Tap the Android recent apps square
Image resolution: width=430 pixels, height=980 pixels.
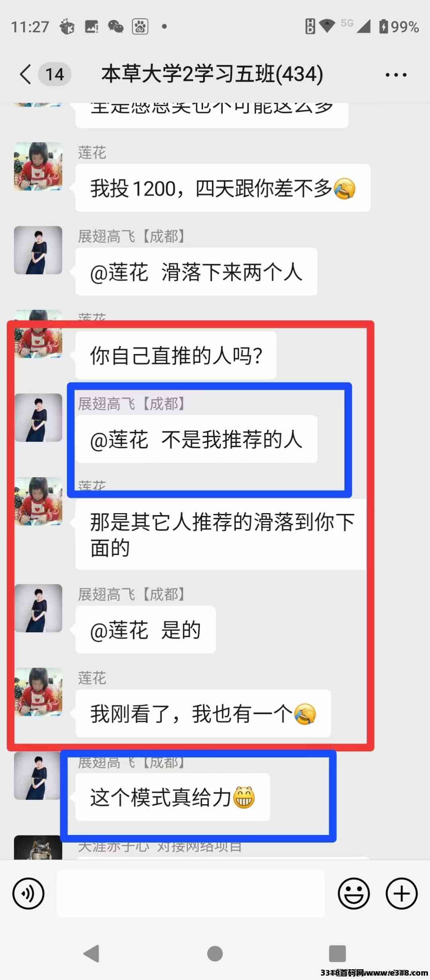(338, 953)
